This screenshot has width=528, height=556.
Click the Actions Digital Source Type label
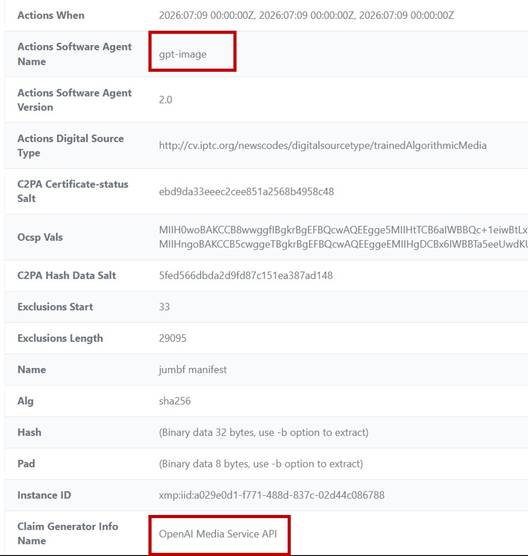(x=71, y=145)
